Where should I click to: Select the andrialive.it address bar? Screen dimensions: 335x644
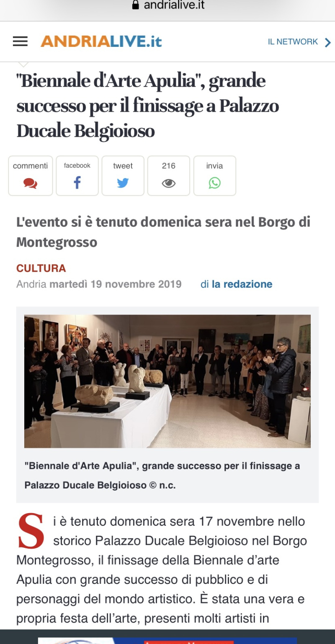(x=167, y=5)
